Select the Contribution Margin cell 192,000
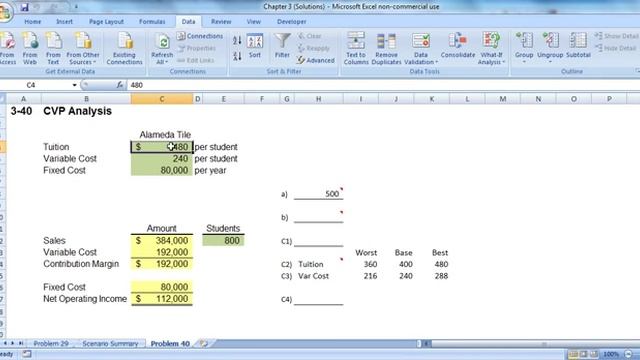640x360 pixels. (162, 264)
